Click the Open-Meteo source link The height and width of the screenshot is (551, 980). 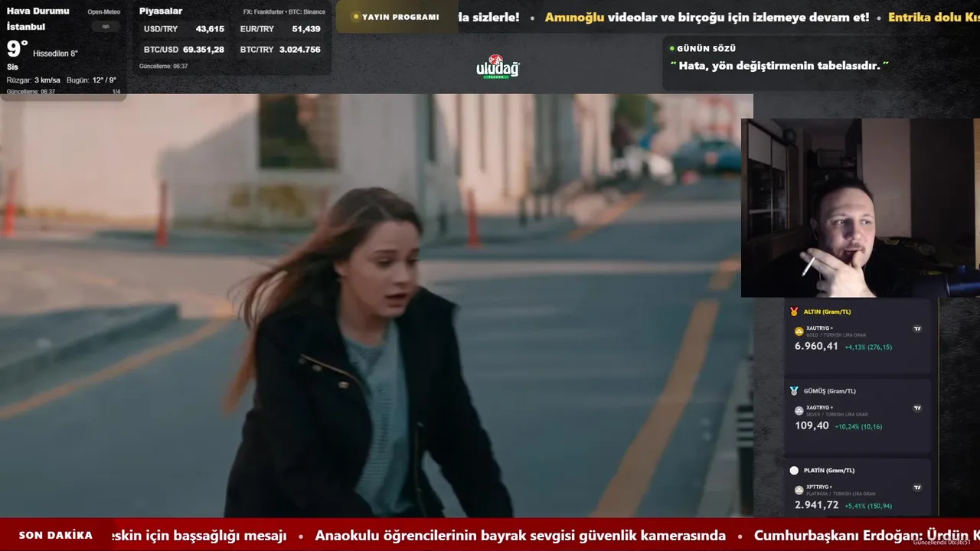click(103, 12)
